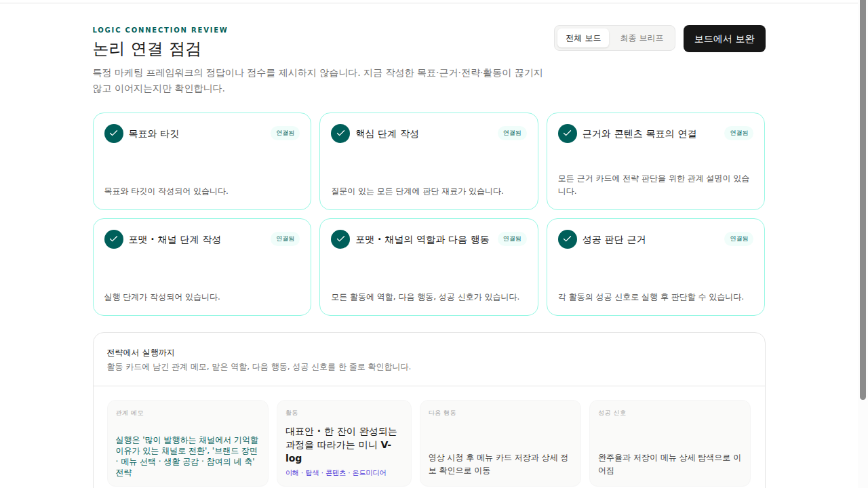Click text 실행 단계가 작성되어 있습니다.
Image resolution: width=868 pixels, height=488 pixels.
(x=162, y=297)
